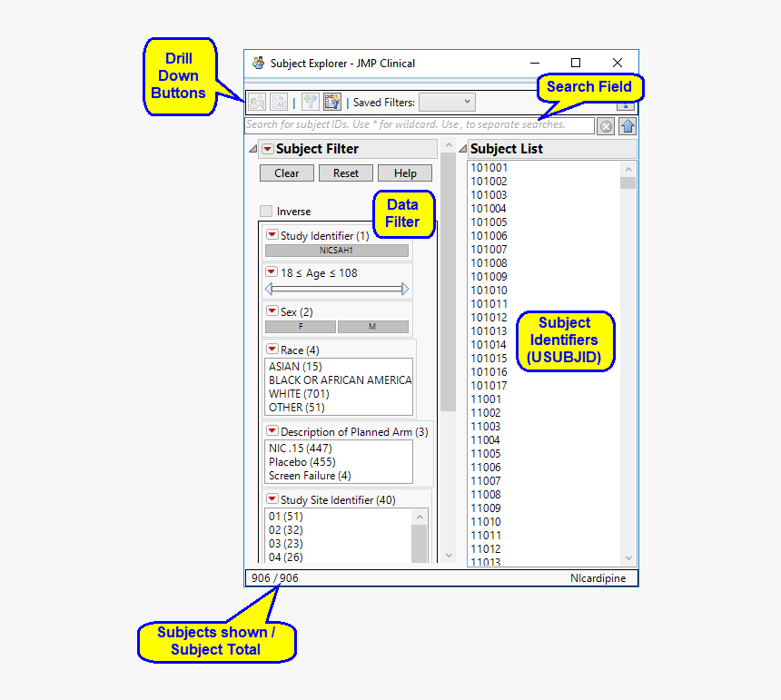781x700 pixels.
Task: Open the Description of Planned Arm menu
Action: (x=272, y=431)
